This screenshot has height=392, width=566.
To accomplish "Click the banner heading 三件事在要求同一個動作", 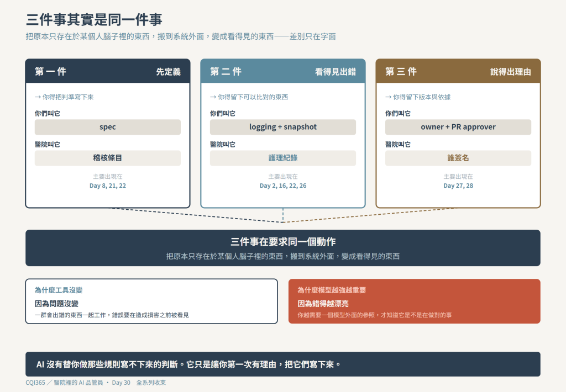I will pyautogui.click(x=283, y=242).
